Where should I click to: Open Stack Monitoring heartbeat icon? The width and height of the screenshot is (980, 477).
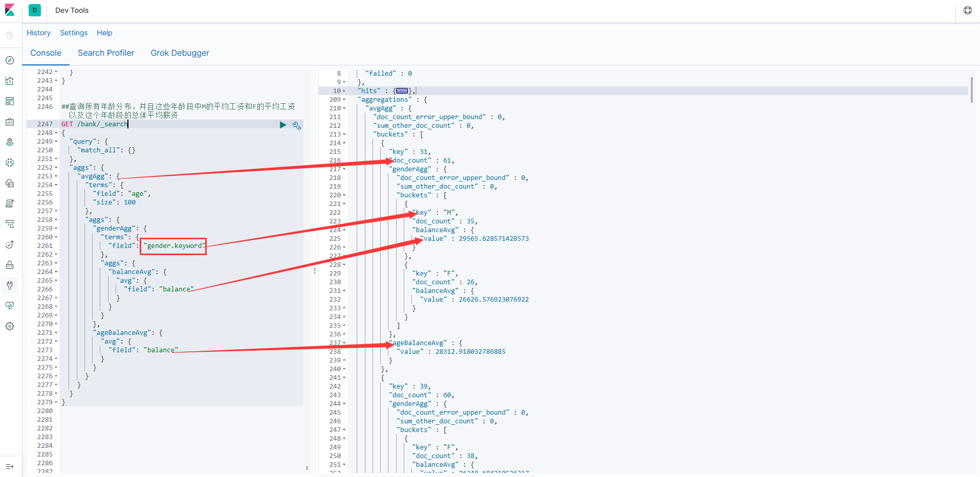pos(10,306)
